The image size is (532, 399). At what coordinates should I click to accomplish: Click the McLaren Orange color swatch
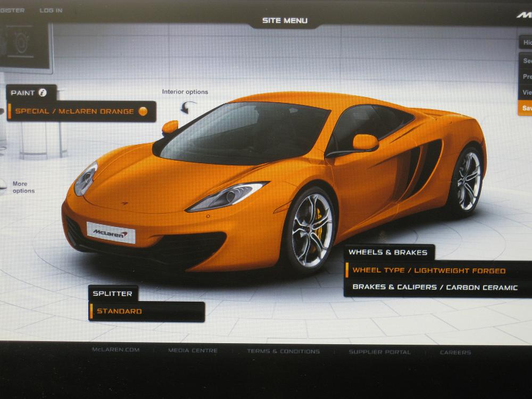pos(143,111)
